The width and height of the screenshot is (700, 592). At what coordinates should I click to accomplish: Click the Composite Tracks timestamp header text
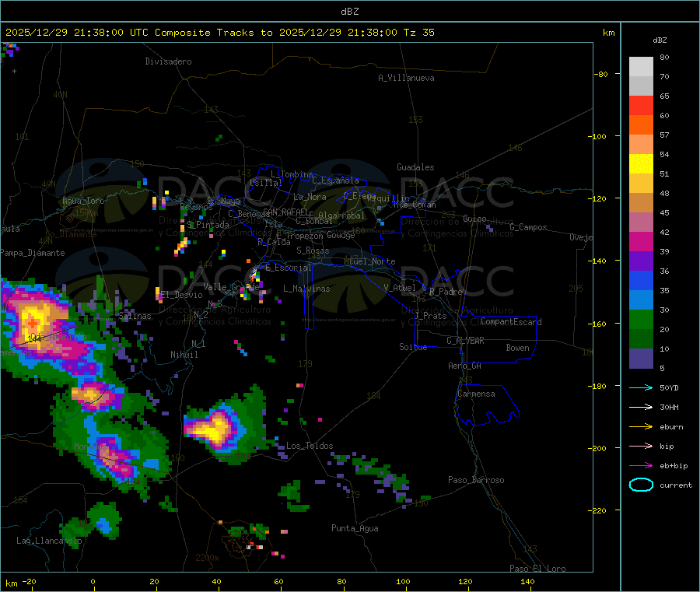coord(219,33)
